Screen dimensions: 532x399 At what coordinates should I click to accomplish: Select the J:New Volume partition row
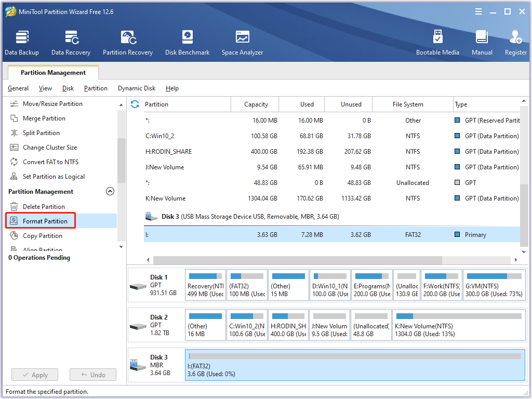332,167
